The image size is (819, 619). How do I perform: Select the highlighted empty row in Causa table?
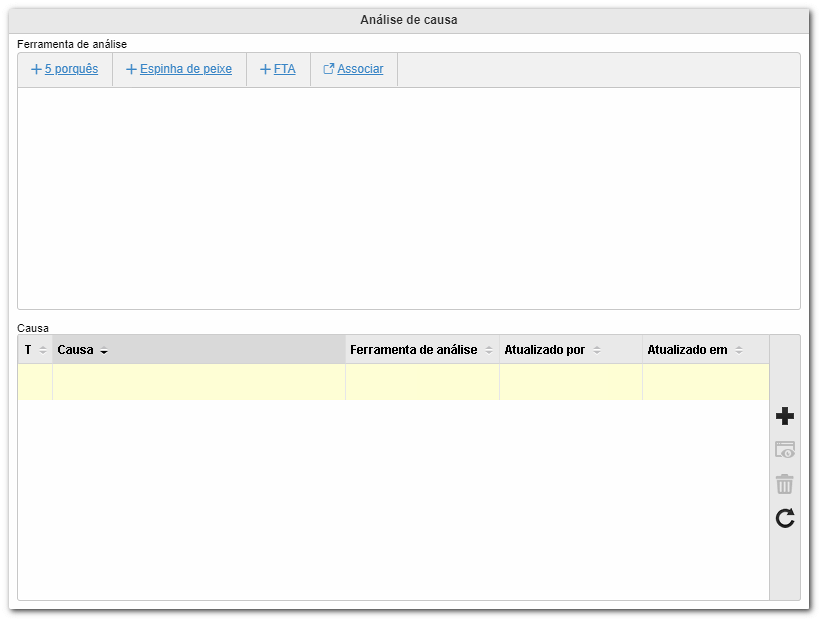click(x=393, y=382)
